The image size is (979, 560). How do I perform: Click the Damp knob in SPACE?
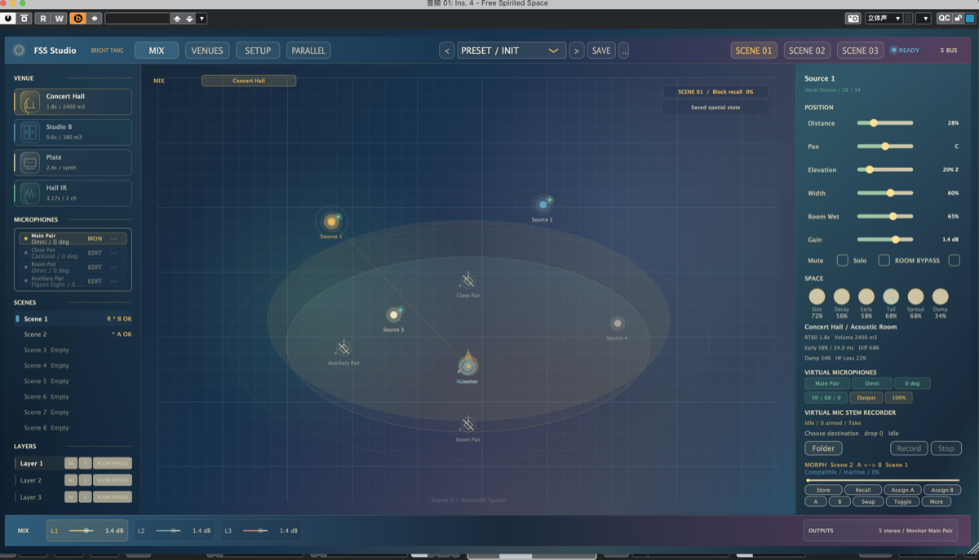click(941, 296)
